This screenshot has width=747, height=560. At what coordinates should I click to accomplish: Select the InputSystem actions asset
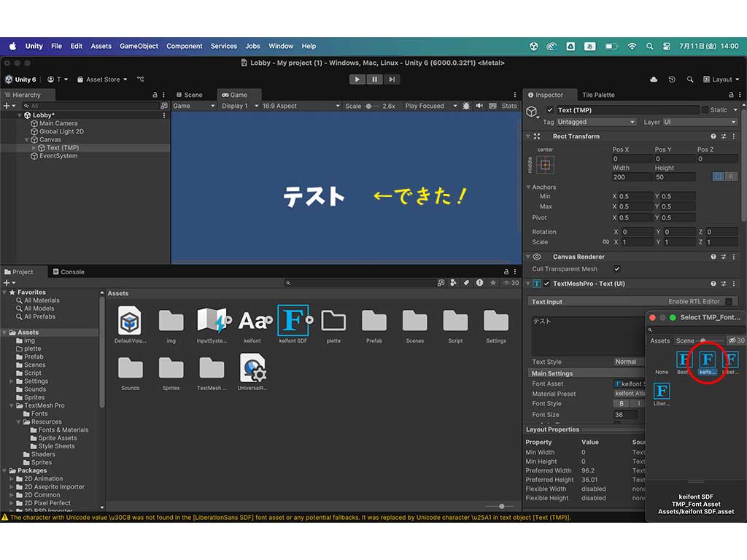pos(212,320)
